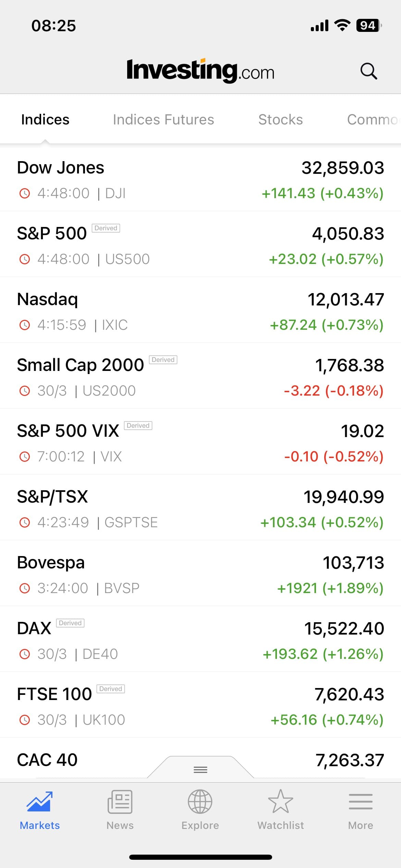Tap the Derived badge next to DAX

coord(70,623)
